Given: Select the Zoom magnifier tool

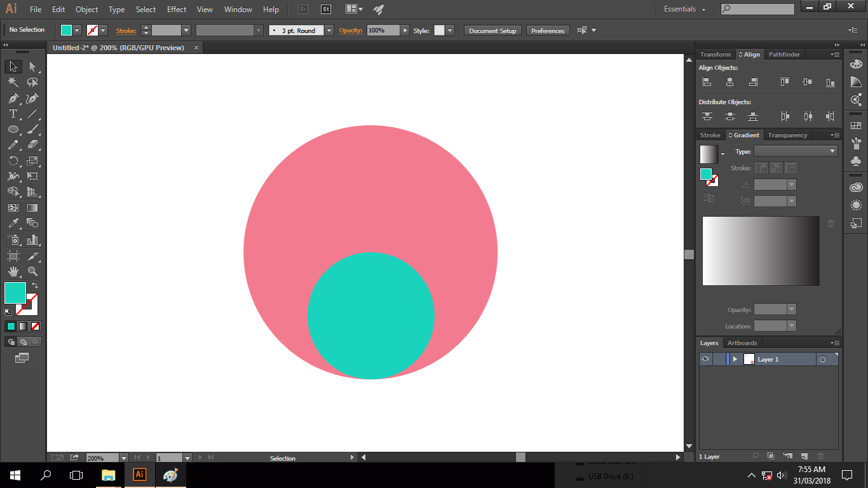Looking at the screenshot, I should tap(32, 272).
